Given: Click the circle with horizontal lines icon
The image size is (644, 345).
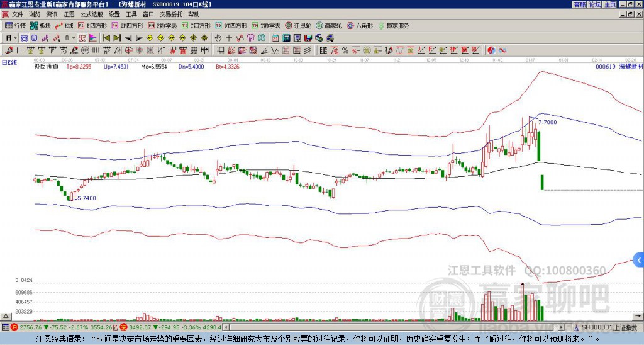Looking at the screenshot, I should 85,50.
